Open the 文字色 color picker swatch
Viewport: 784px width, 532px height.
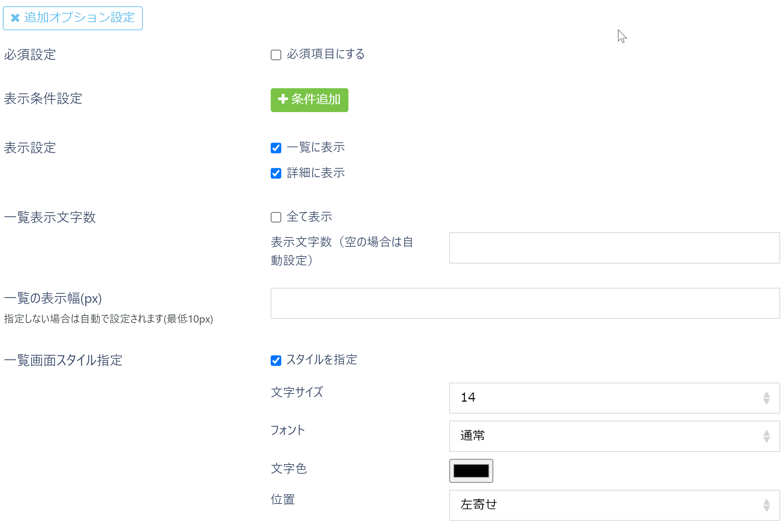pyautogui.click(x=471, y=471)
